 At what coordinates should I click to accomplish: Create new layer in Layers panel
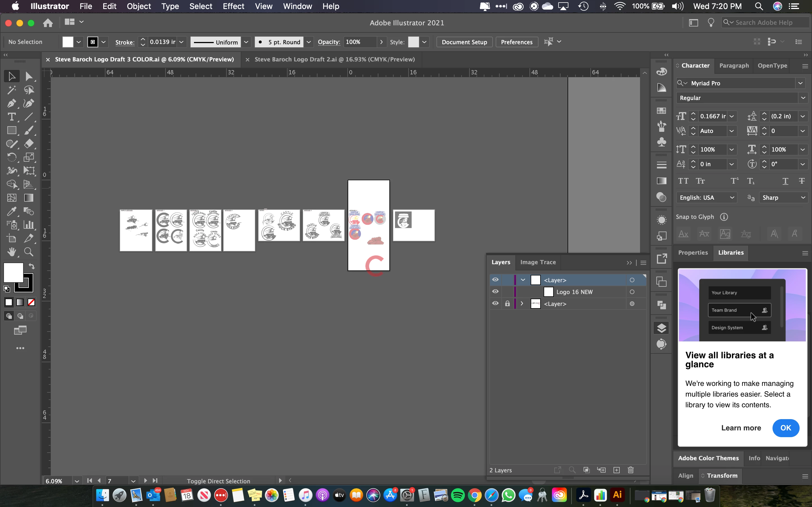(x=616, y=470)
